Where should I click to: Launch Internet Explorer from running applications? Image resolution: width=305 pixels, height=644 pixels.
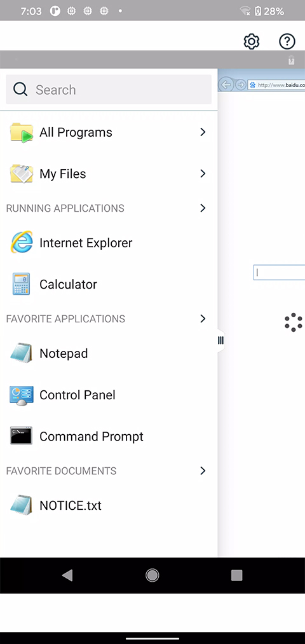click(x=22, y=243)
